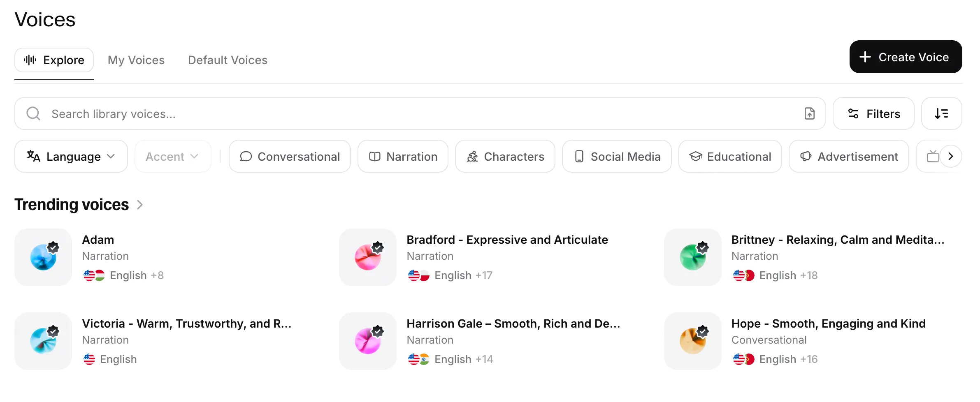Enable the Narration category chip
This screenshot has width=980, height=402.
[403, 157]
